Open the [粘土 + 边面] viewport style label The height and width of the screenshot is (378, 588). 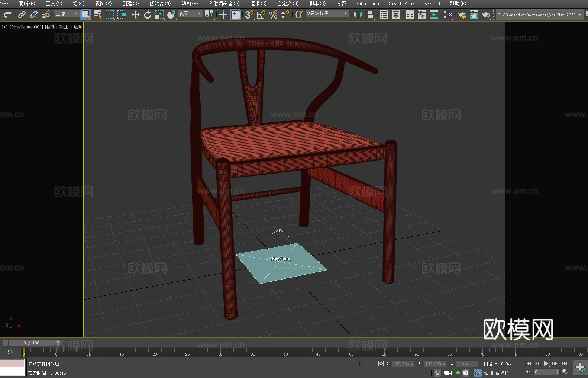pyautogui.click(x=71, y=27)
